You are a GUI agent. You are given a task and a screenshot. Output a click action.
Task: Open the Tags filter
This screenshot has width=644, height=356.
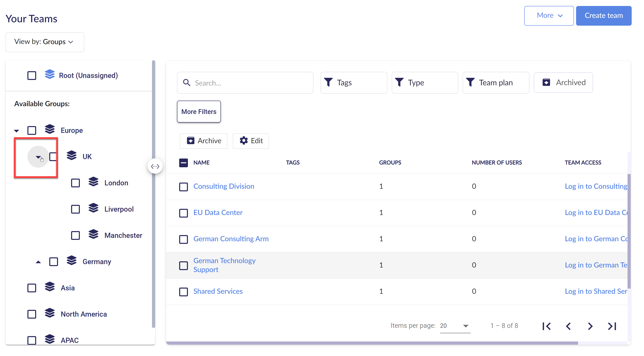click(x=354, y=83)
